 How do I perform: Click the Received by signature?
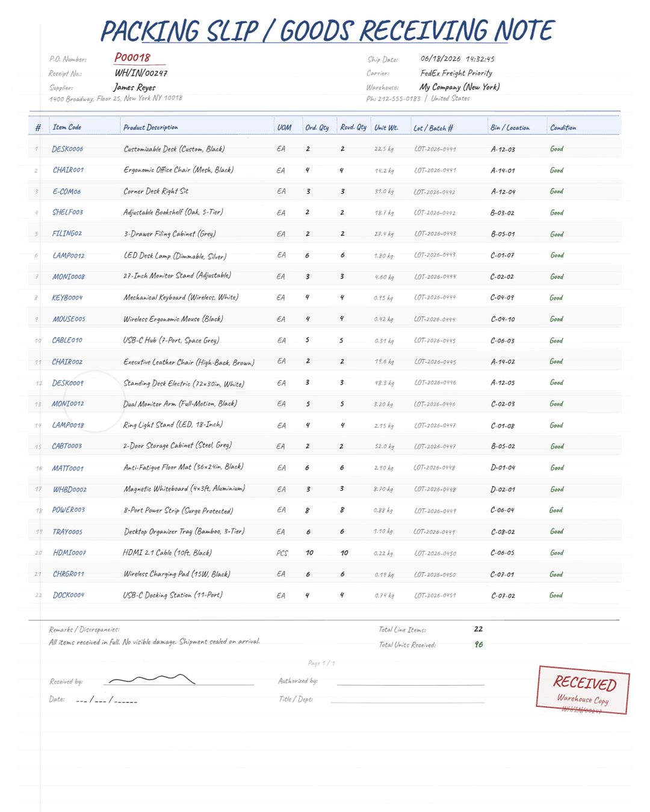point(152,680)
